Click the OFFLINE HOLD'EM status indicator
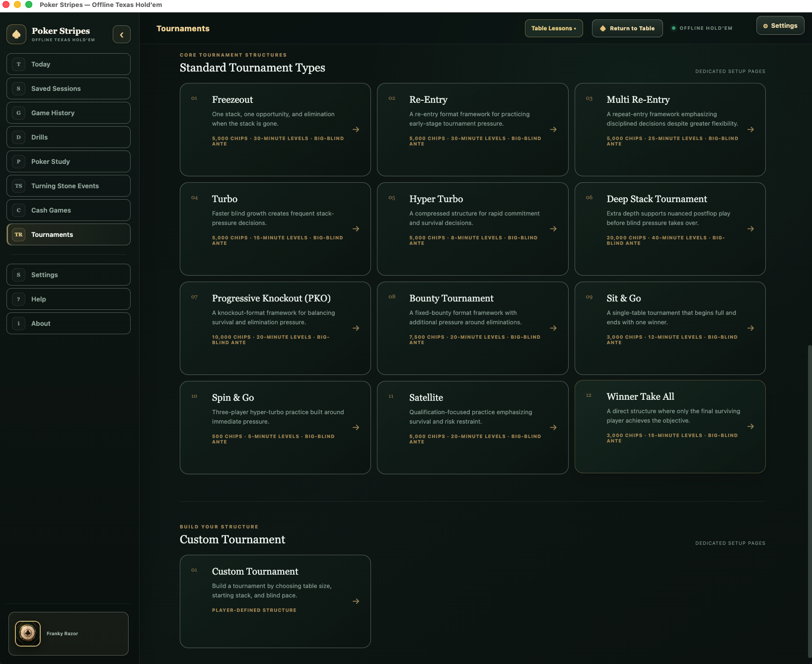The width and height of the screenshot is (812, 664). point(702,28)
